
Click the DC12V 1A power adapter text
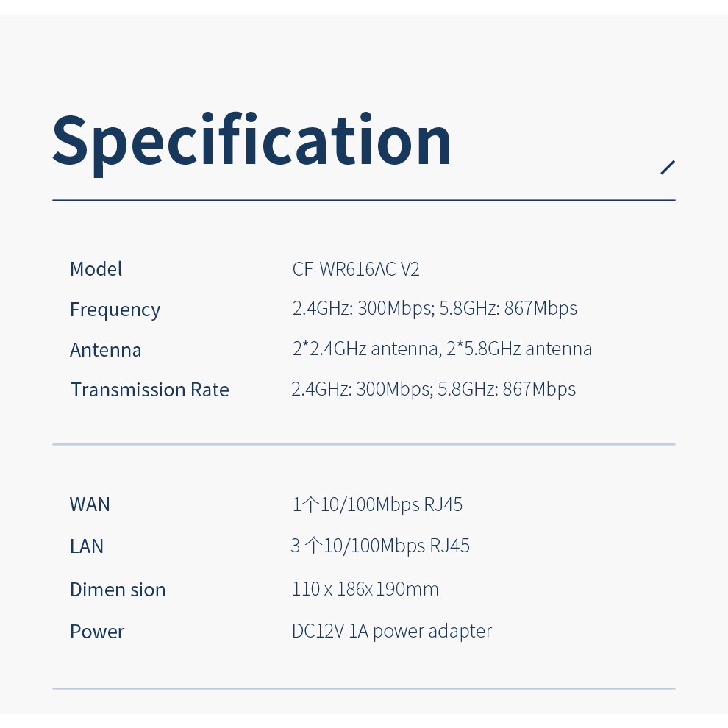pos(392,631)
